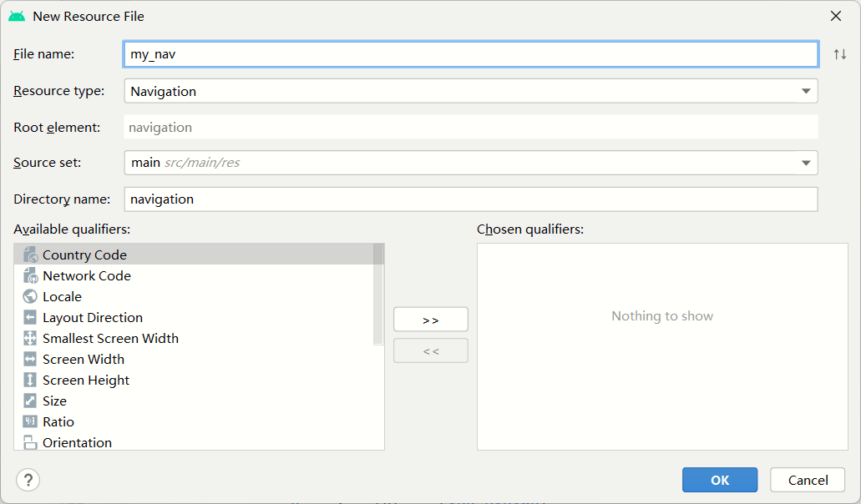The height and width of the screenshot is (504, 861).
Task: Click the Screen Height icon
Action: [x=30, y=381]
